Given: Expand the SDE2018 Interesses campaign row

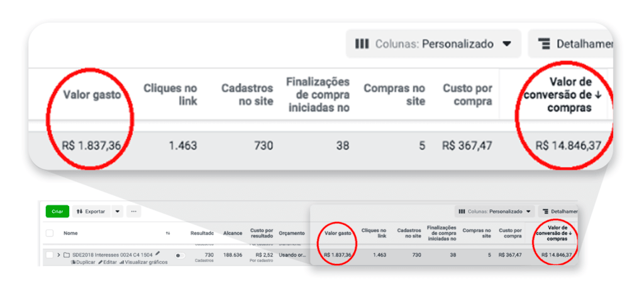Looking at the screenshot, I should tap(58, 255).
